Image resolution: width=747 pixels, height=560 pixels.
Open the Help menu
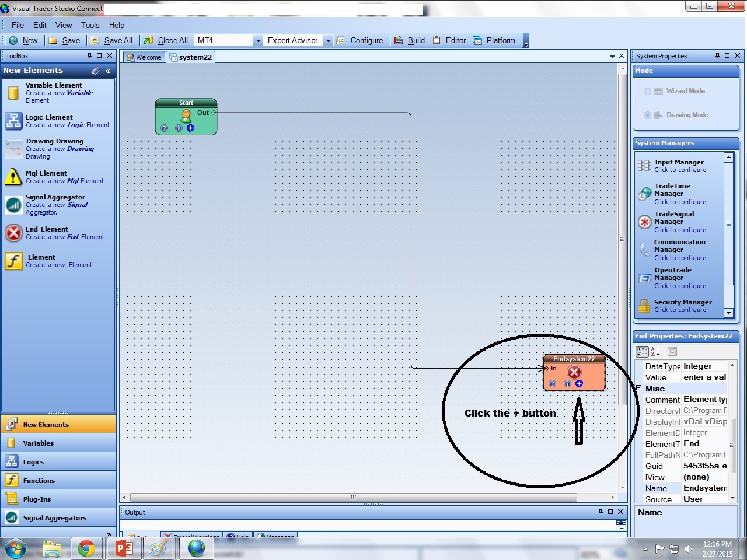[x=117, y=25]
